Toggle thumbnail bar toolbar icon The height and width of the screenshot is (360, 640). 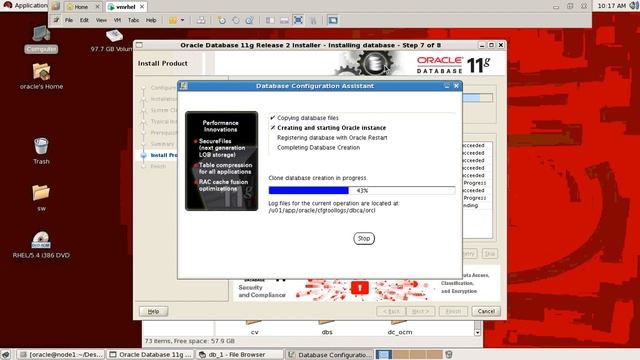click(x=284, y=20)
